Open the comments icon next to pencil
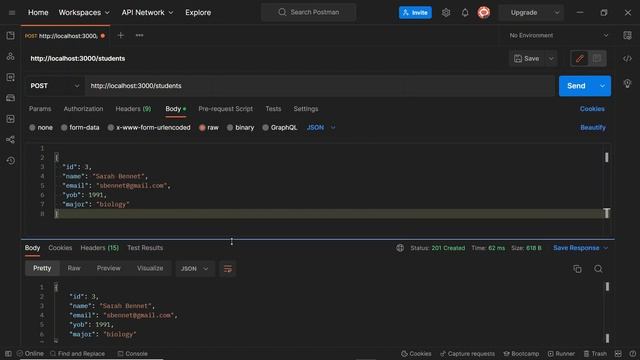640x360 pixels. click(597, 59)
